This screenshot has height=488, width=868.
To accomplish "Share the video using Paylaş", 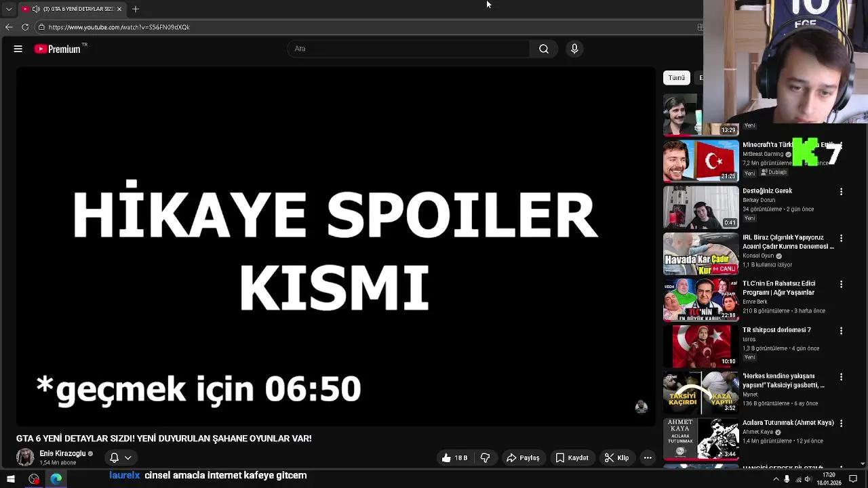I will click(x=523, y=458).
